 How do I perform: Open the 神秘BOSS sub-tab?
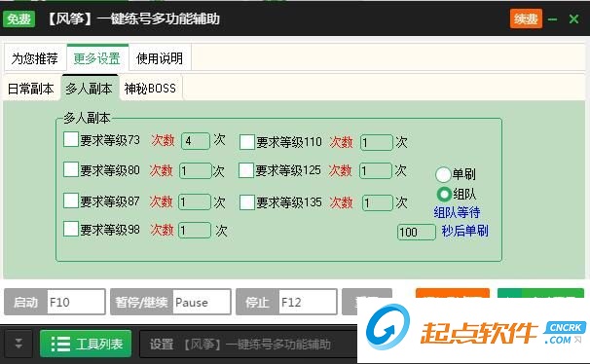click(150, 89)
